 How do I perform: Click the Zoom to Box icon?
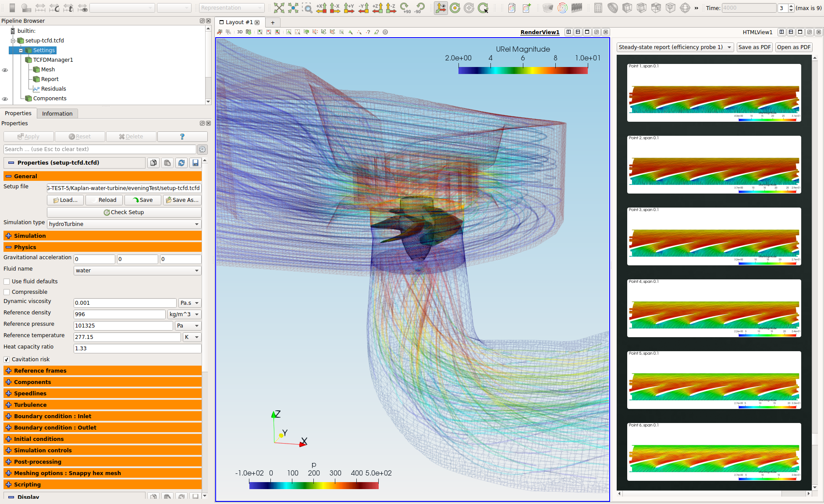(307, 8)
